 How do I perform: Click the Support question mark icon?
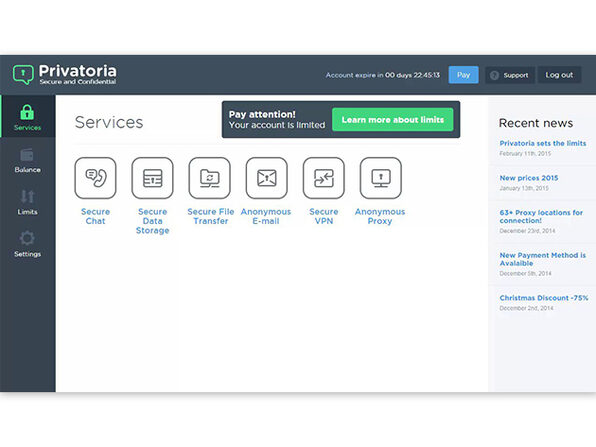tap(494, 75)
